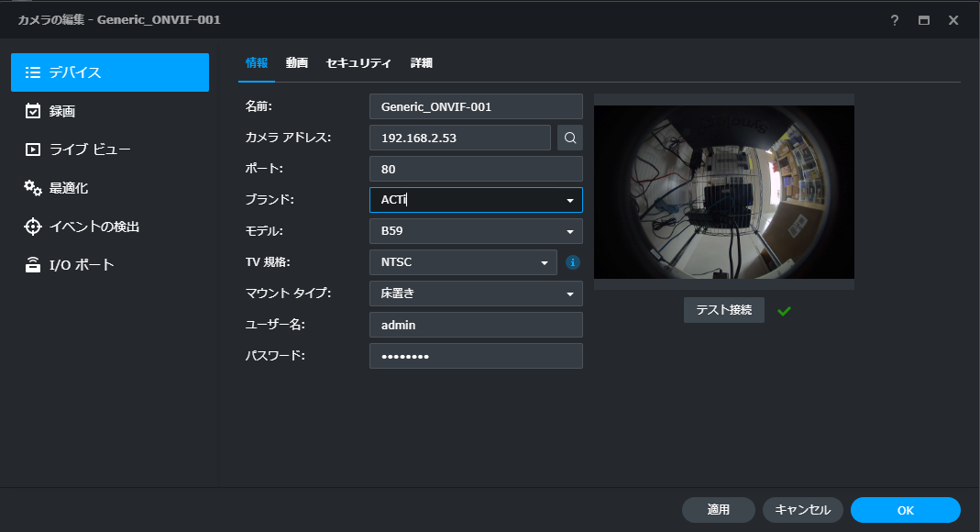
Task: Open the デバイス section in sidebar
Action: pyautogui.click(x=110, y=72)
